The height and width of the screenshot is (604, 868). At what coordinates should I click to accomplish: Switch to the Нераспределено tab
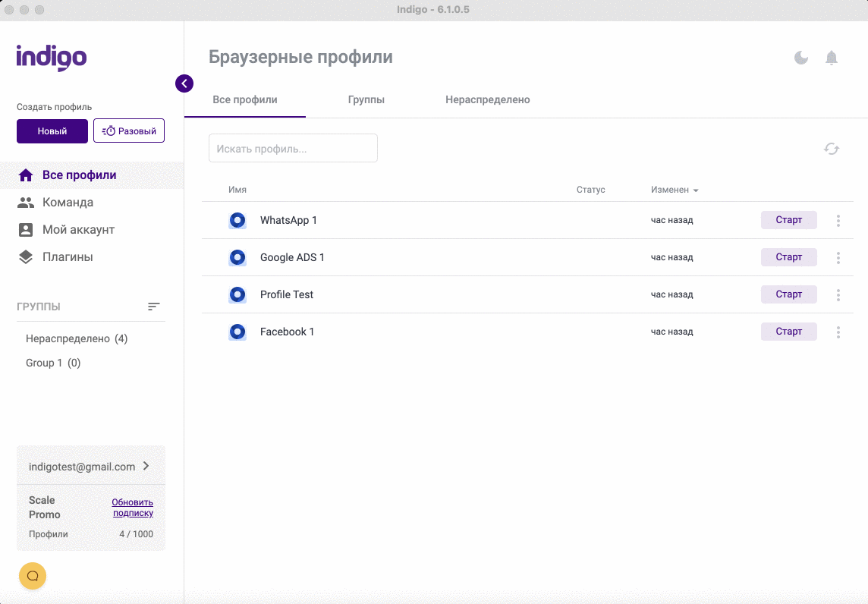click(x=487, y=100)
